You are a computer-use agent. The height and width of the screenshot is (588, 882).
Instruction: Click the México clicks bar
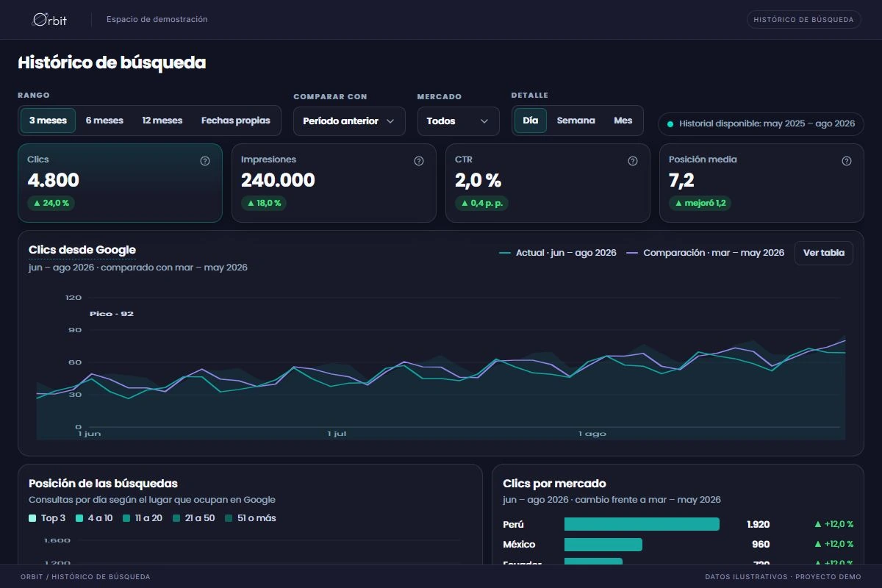[603, 545]
